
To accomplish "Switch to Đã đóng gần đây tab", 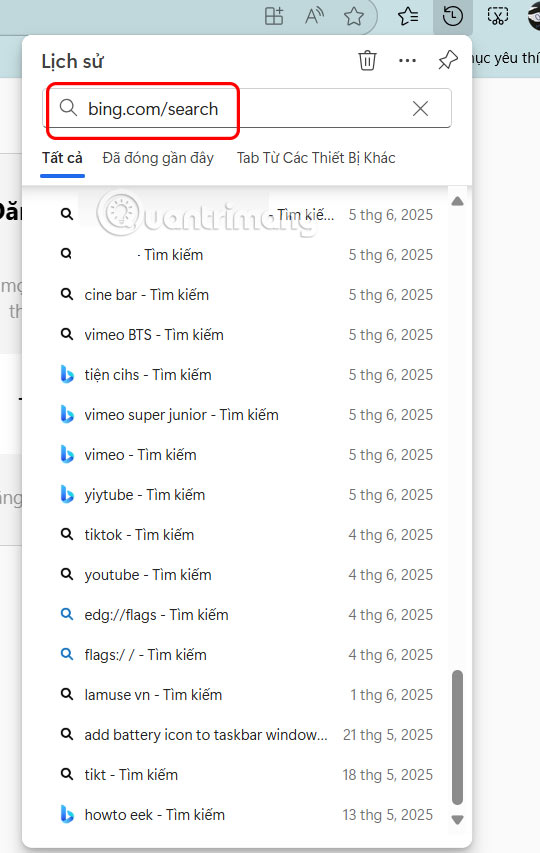I will (x=158, y=158).
